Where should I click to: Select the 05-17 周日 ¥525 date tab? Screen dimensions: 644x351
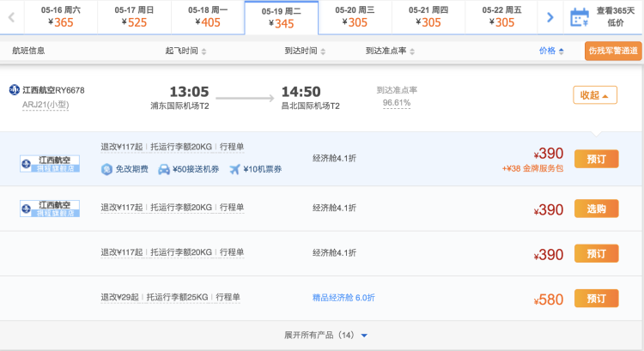133,16
